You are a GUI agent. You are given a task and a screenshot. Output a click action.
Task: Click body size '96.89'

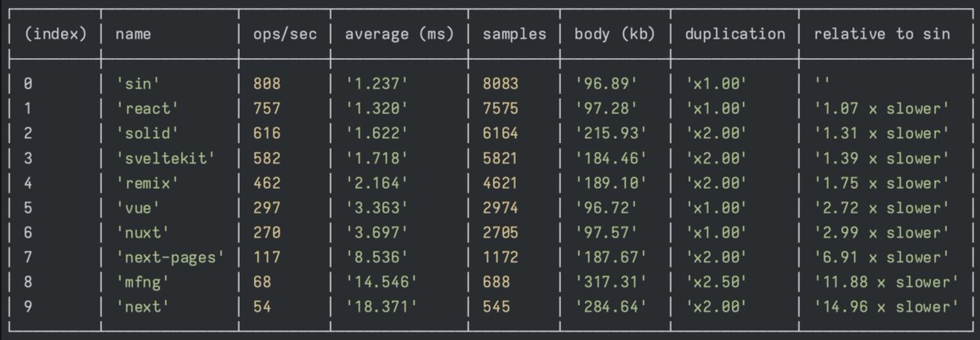[605, 83]
